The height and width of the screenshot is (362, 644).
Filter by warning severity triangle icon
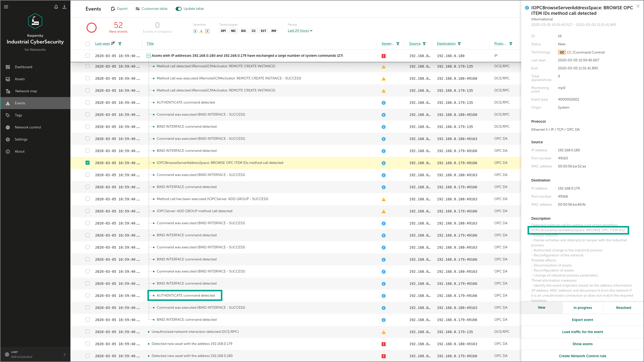tap(201, 31)
